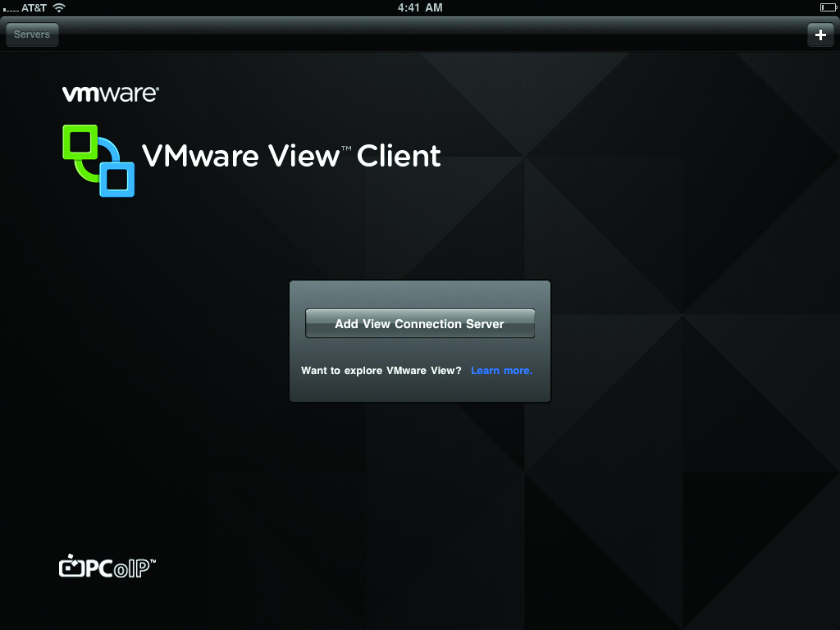The image size is (840, 630).
Task: Tap the battery indicator icon
Action: point(828,7)
